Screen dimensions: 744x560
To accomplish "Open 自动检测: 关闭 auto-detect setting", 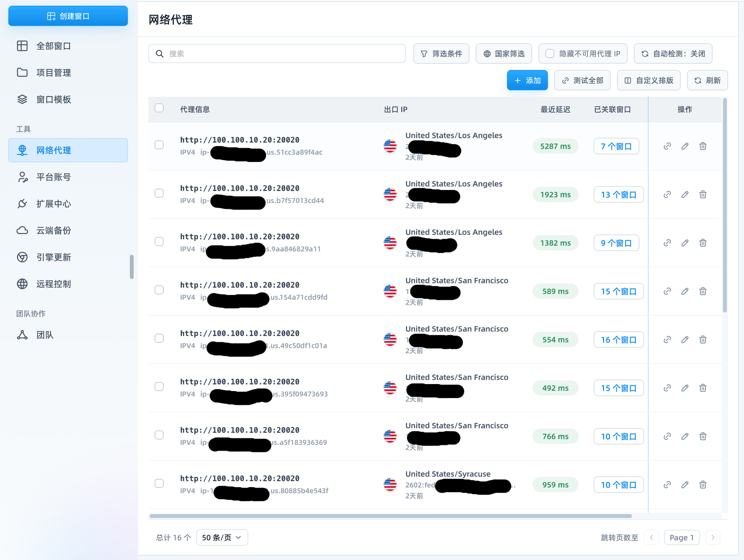I will [x=673, y=53].
